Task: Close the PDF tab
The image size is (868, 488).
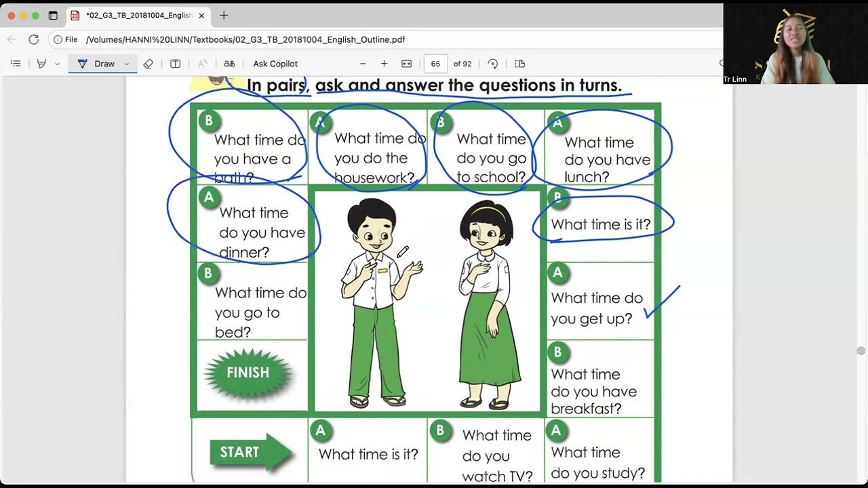Action: (201, 15)
